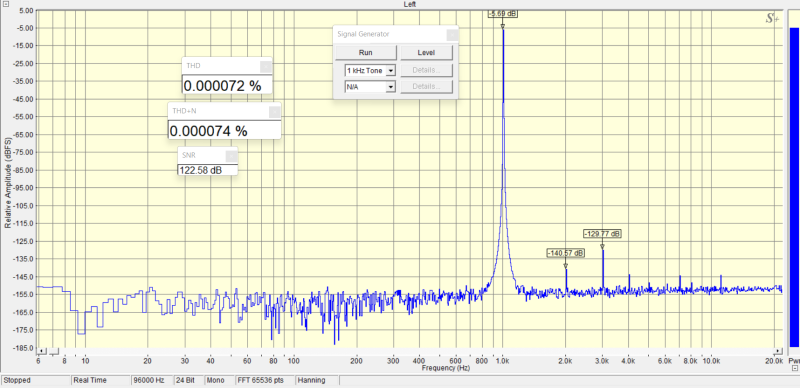Click the SNR value 122.58 dB

(201, 170)
